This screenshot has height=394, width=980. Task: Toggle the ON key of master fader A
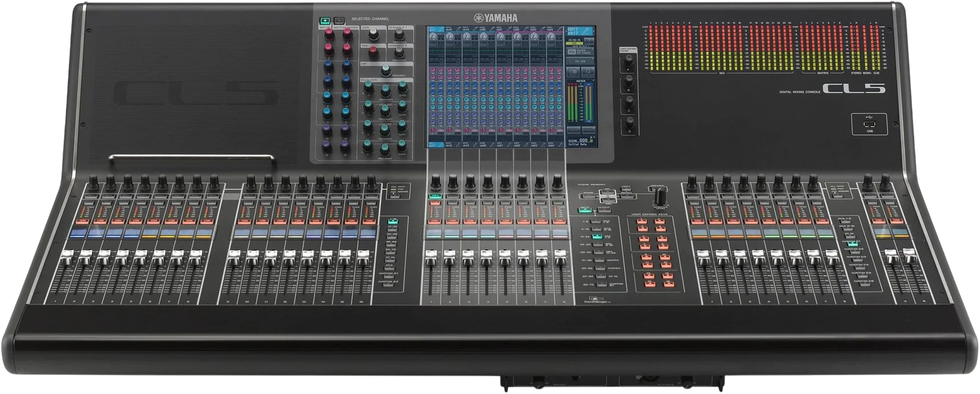coord(878,221)
